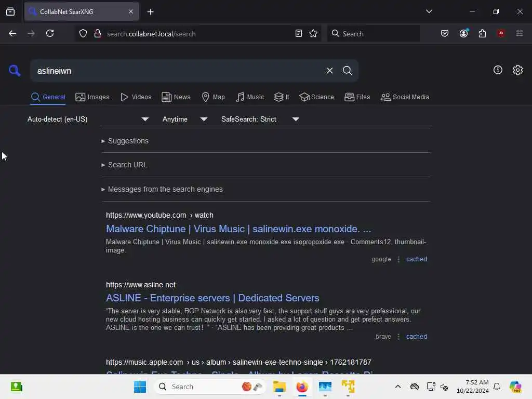List all tabs with the chevron
This screenshot has width=532, height=399.
tap(429, 11)
